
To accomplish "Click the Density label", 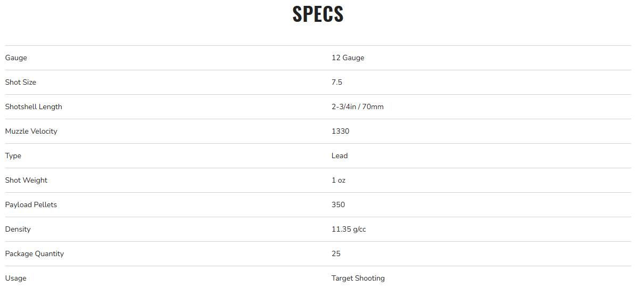I will [x=18, y=229].
